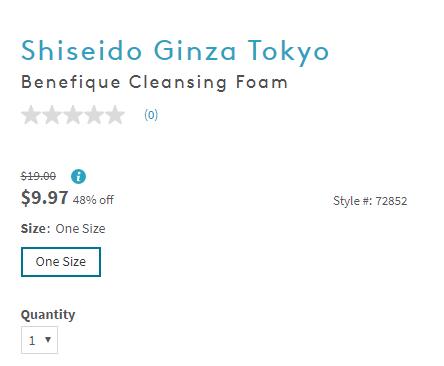Give five stars via the last star
444x366 pixels.
pyautogui.click(x=115, y=115)
